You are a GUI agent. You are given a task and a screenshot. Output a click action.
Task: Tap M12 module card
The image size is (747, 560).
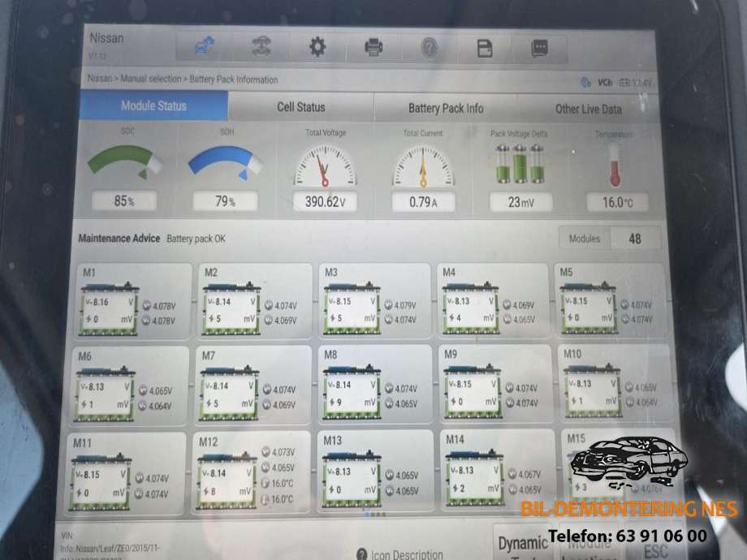click(253, 473)
